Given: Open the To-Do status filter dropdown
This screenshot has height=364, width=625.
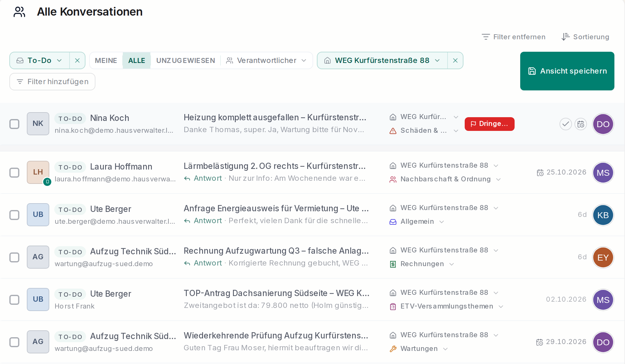Looking at the screenshot, I should (40, 60).
